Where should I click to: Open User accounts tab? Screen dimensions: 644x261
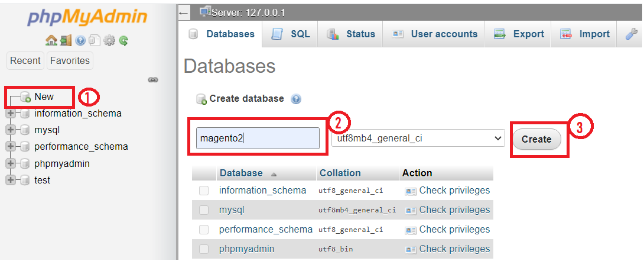434,34
